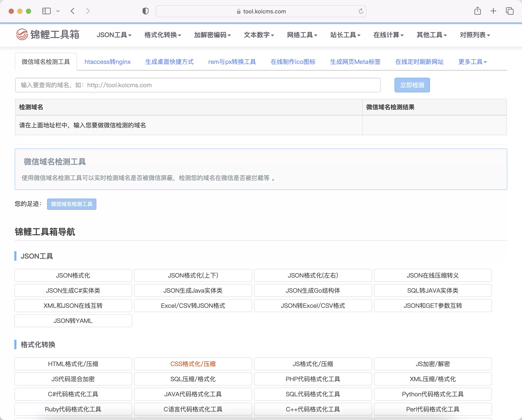Toggle the Safari sidebar icon
522x420 pixels.
pos(46,11)
